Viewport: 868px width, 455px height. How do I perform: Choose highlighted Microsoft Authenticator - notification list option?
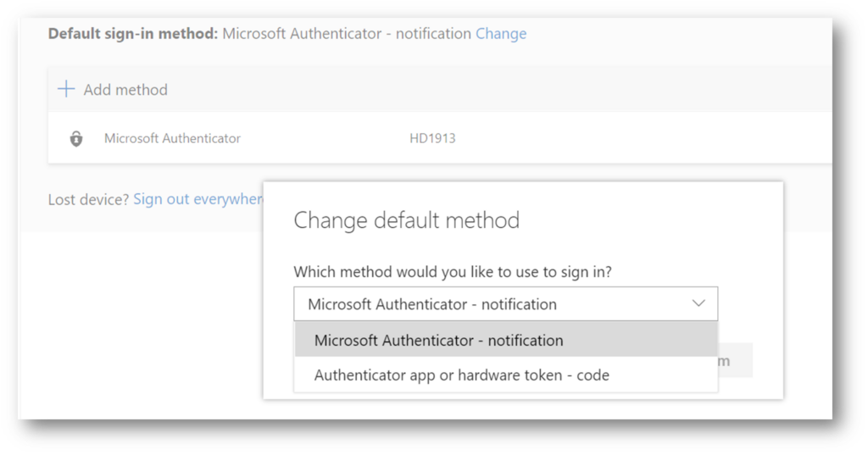[x=506, y=340]
